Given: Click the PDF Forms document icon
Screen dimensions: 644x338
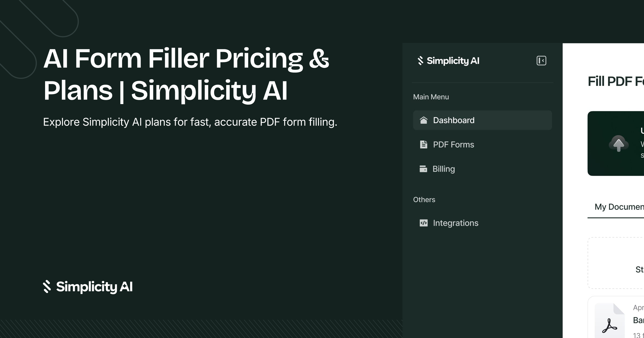Looking at the screenshot, I should pyautogui.click(x=423, y=144).
